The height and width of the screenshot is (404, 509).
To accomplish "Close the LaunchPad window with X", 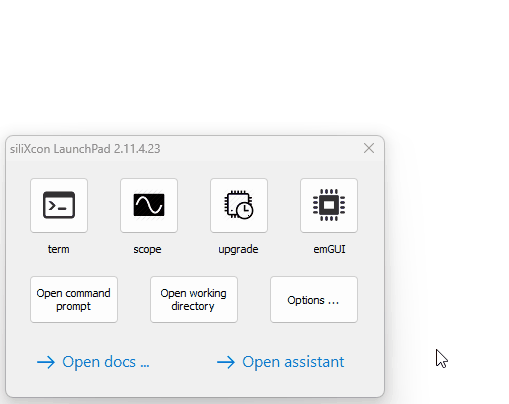I will 369,148.
